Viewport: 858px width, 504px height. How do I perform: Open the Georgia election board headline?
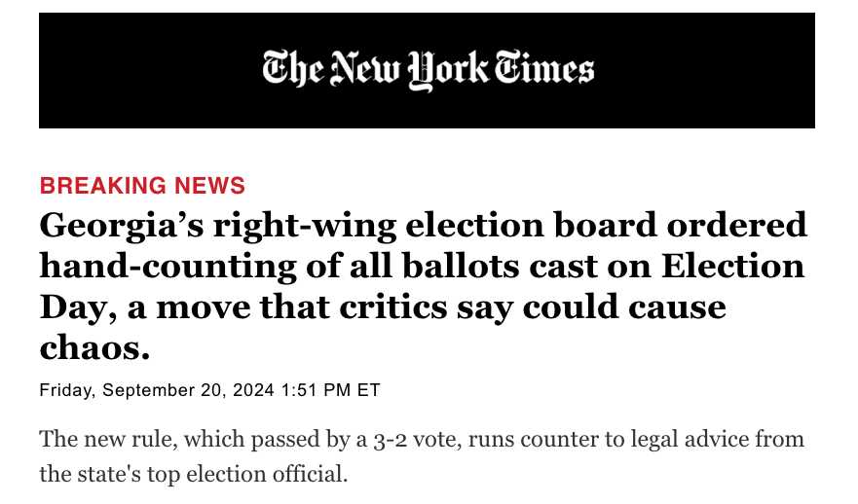[423, 286]
